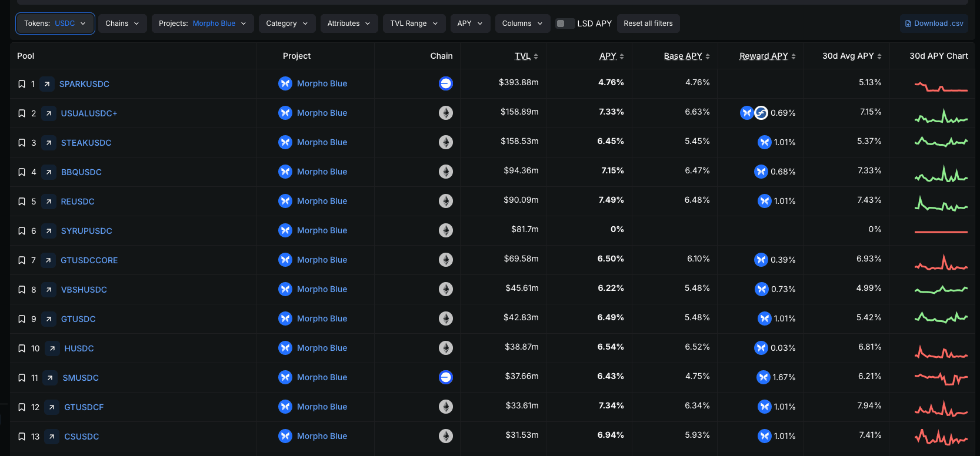Bookmark the SPARKUSDC pool
980x456 pixels.
[22, 84]
